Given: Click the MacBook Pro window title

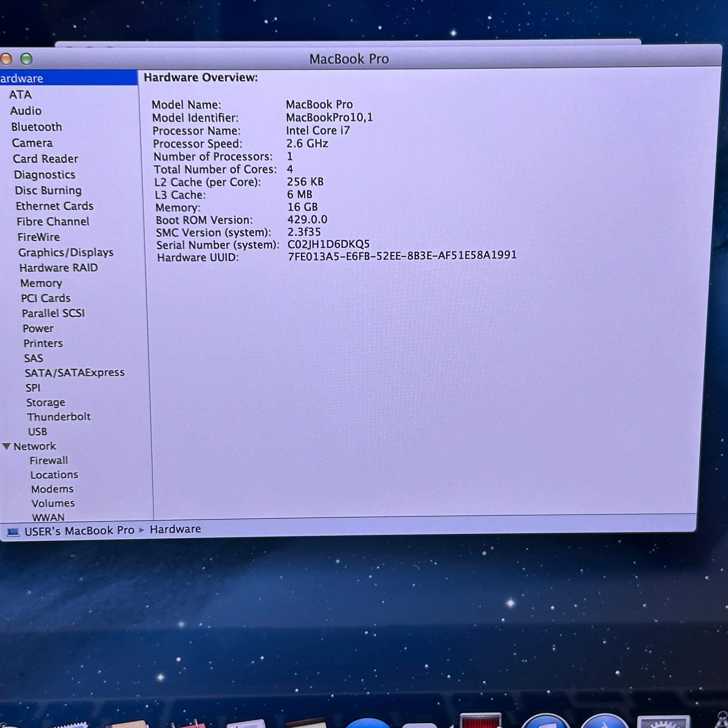Looking at the screenshot, I should pyautogui.click(x=349, y=59).
